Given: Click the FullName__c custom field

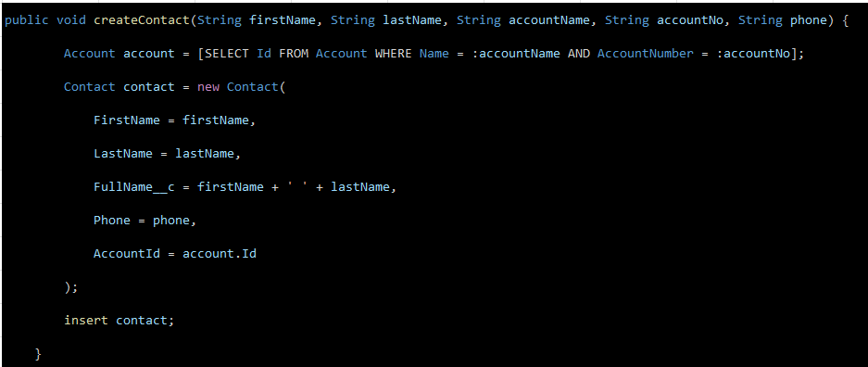Looking at the screenshot, I should pyautogui.click(x=134, y=187).
